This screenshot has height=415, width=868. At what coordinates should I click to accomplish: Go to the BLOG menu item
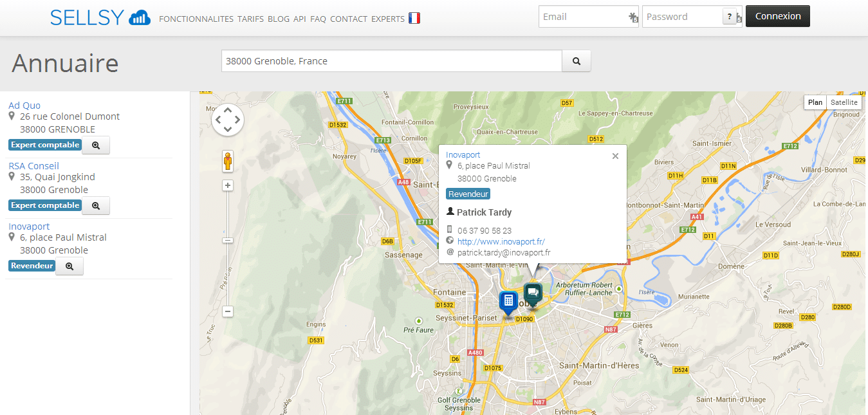click(279, 19)
